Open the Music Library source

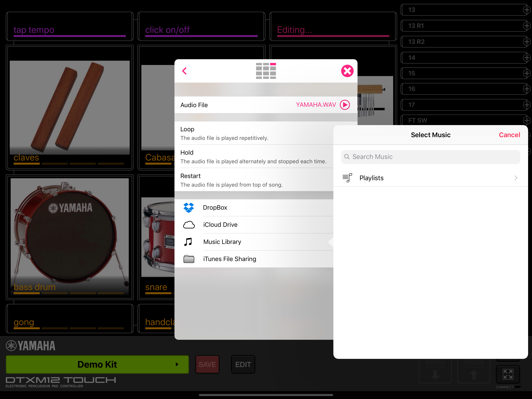coord(254,242)
